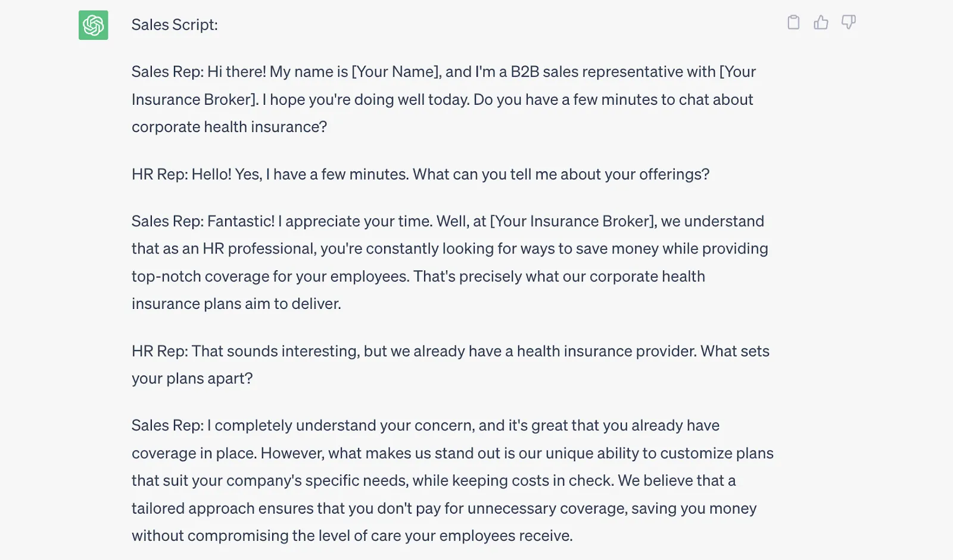The width and height of the screenshot is (953, 560).
Task: Click the final line starting "without compromising"
Action: (351, 536)
